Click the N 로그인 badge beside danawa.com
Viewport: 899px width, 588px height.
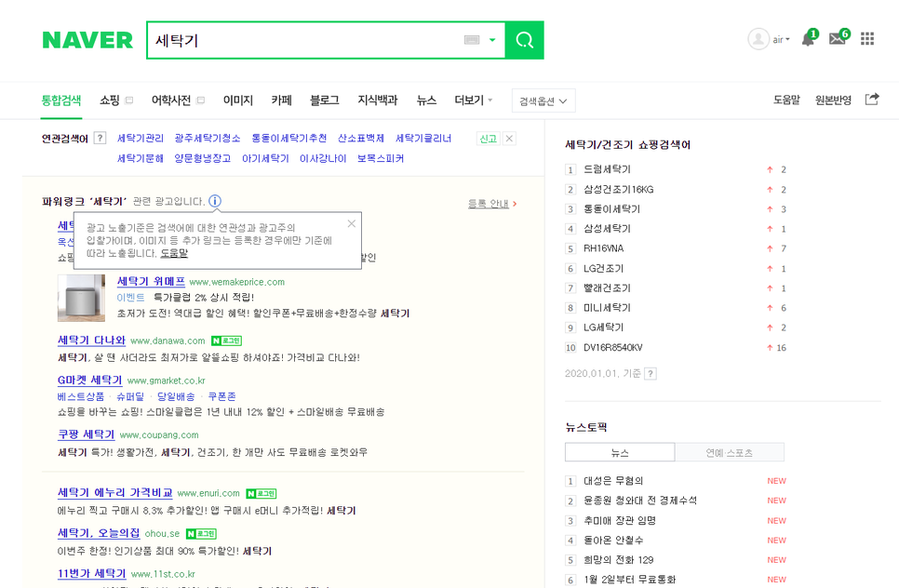(226, 341)
